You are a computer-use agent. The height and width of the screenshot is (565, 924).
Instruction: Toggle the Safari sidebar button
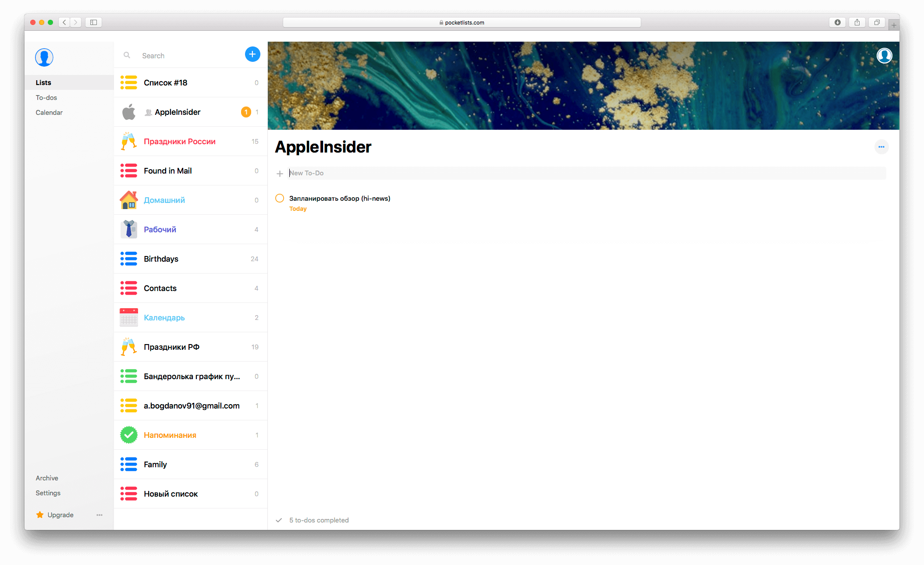[93, 22]
